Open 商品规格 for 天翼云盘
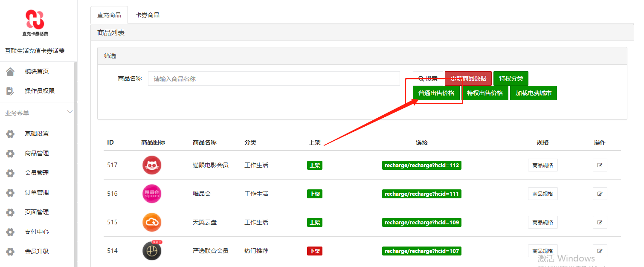644x267 pixels. pos(542,222)
